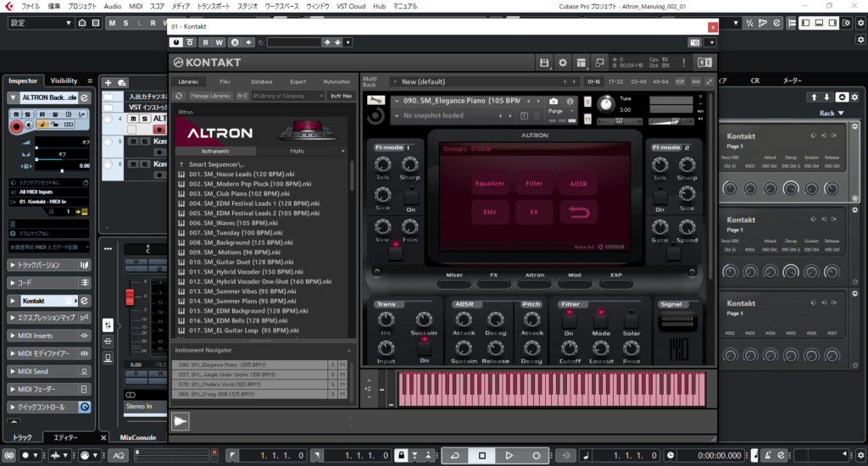Screen dimensions: 868x466
Task: Switch to the Files tab in Kontakt
Action: 225,81
